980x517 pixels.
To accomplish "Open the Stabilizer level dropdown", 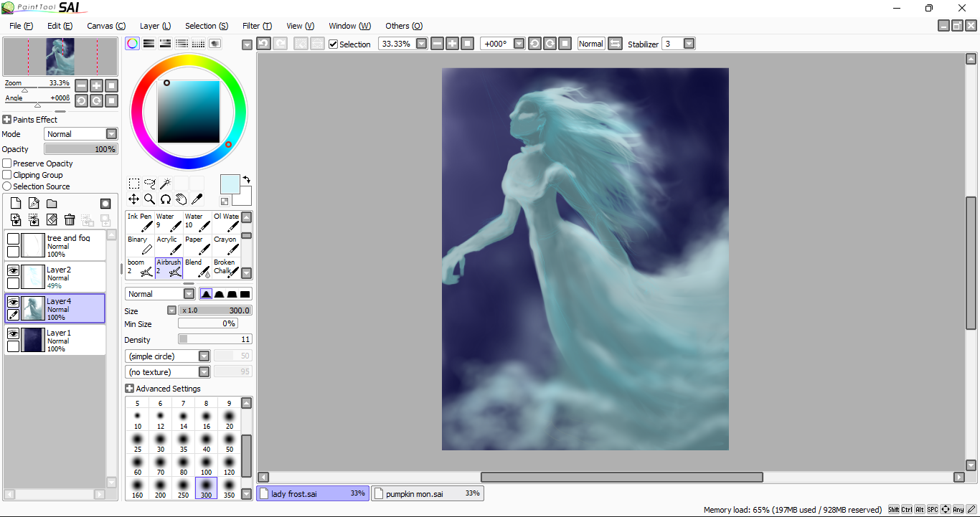I will pyautogui.click(x=689, y=44).
